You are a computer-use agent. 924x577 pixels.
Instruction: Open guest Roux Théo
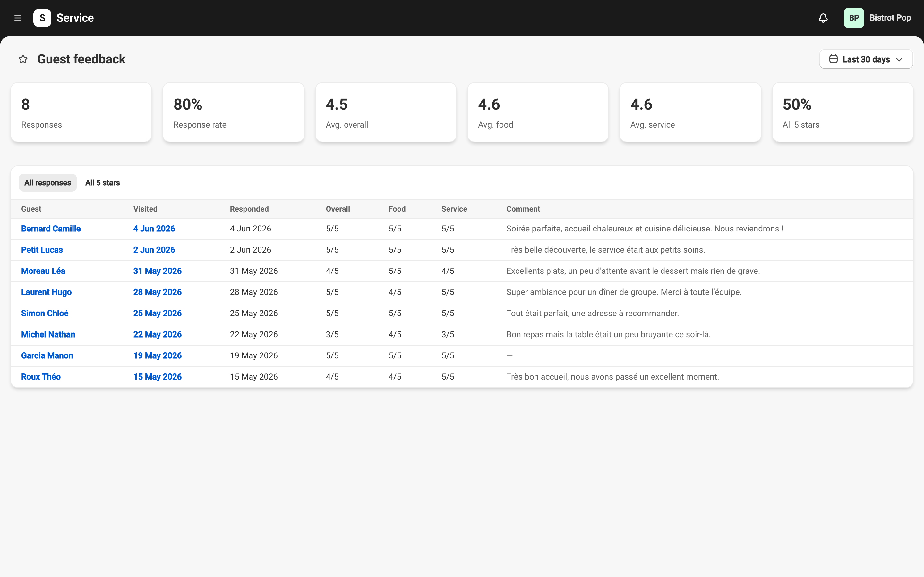41,377
